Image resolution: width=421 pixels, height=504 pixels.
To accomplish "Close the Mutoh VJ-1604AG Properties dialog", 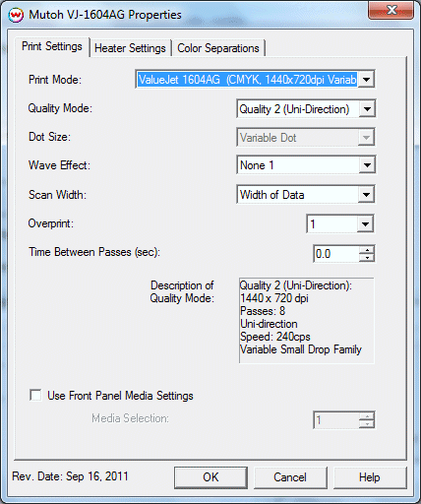I will point(391,10).
